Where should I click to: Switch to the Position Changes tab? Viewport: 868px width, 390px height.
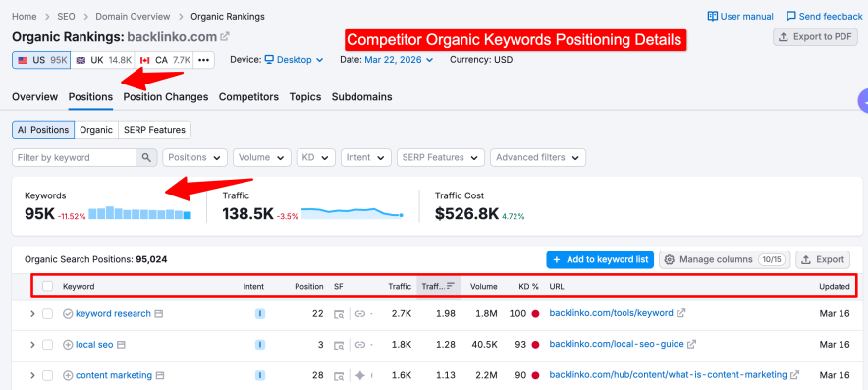(166, 97)
